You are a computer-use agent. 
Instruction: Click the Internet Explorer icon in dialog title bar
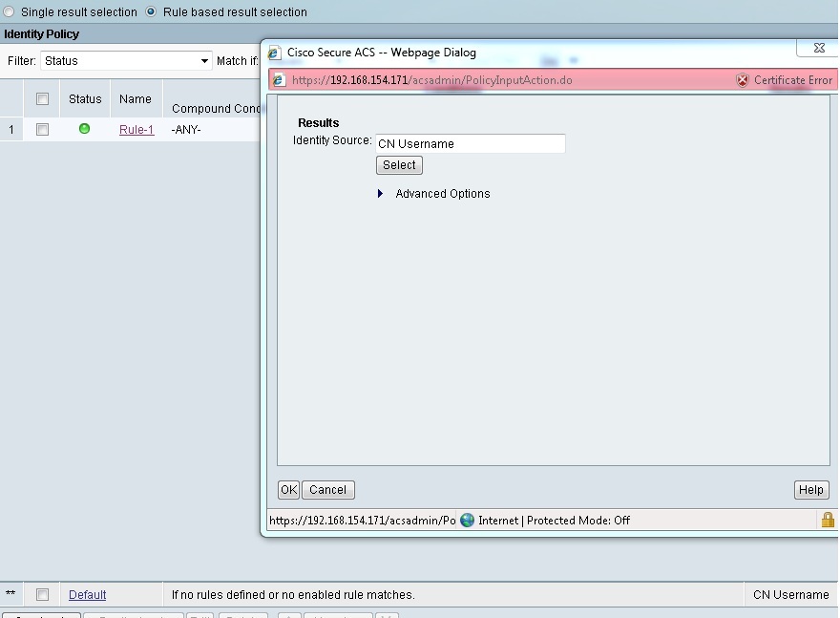[275, 53]
